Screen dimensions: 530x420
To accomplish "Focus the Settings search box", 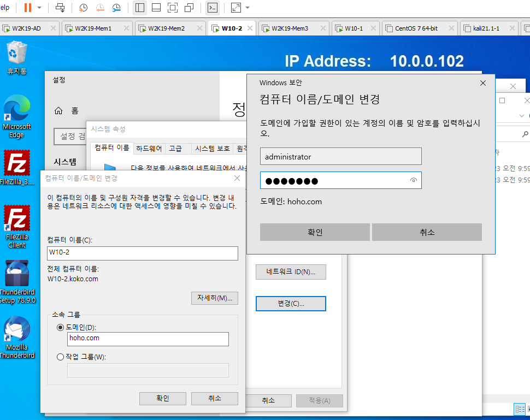I will pos(70,136).
